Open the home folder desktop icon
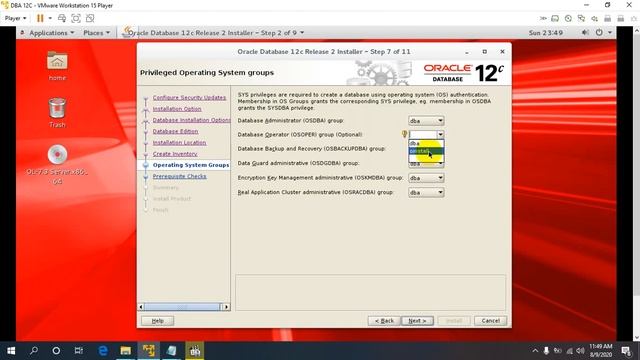Viewport: 640px width, 360px height. coord(57,66)
